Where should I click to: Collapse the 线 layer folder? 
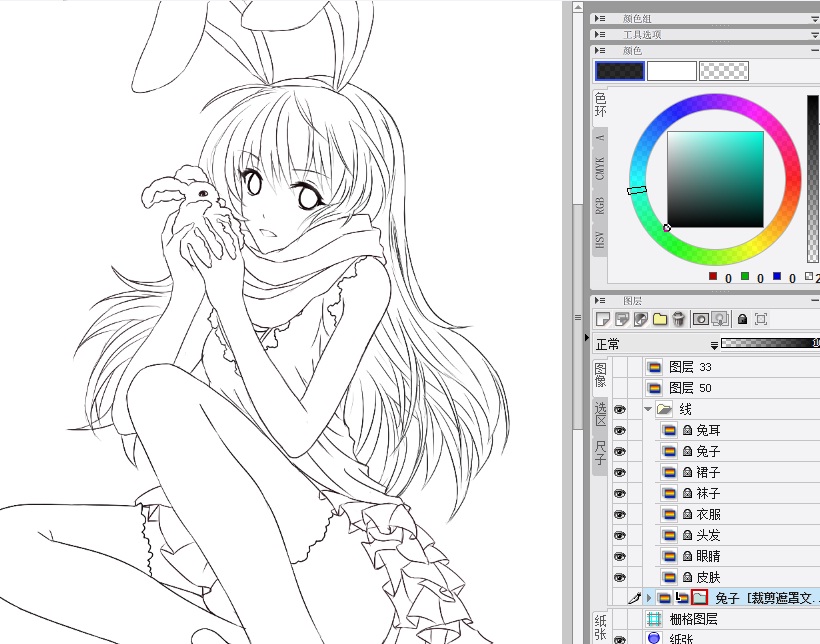[x=648, y=409]
